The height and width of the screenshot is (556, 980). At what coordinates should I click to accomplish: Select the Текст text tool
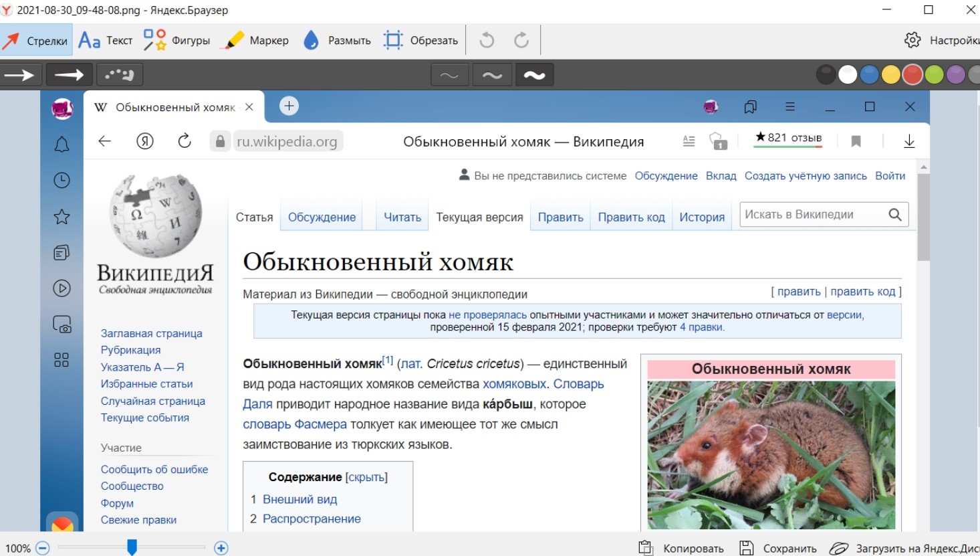(106, 41)
